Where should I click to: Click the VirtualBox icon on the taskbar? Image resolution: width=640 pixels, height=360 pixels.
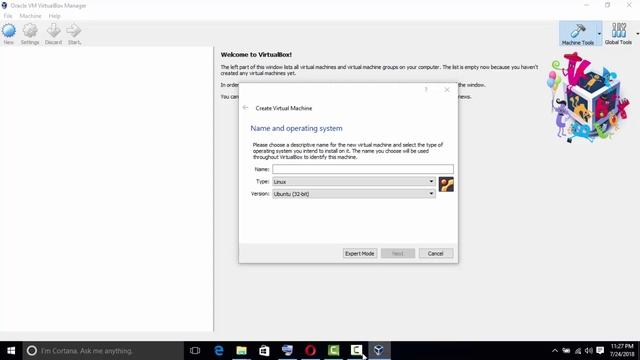click(x=379, y=351)
